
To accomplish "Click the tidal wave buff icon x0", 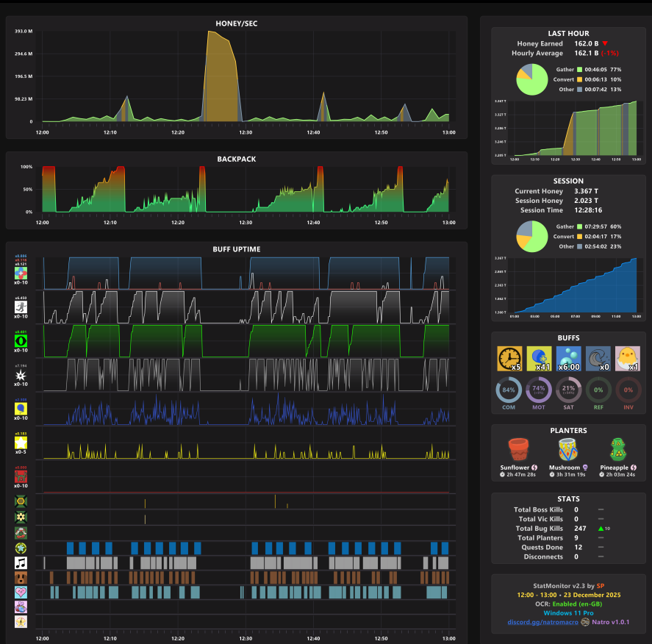I will [x=598, y=358].
